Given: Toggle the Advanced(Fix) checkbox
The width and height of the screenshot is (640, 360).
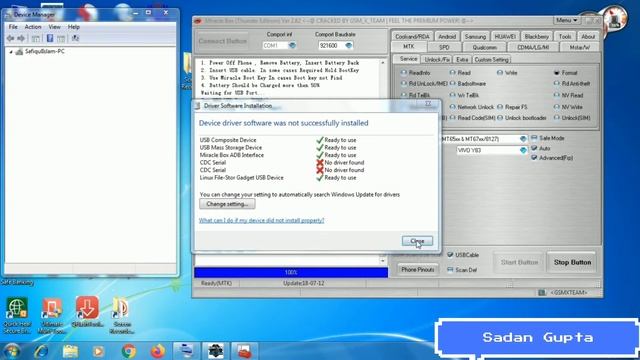Looking at the screenshot, I should 534,158.
